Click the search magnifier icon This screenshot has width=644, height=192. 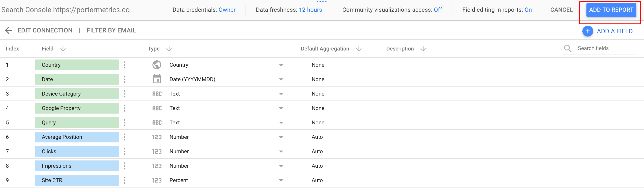coord(568,48)
